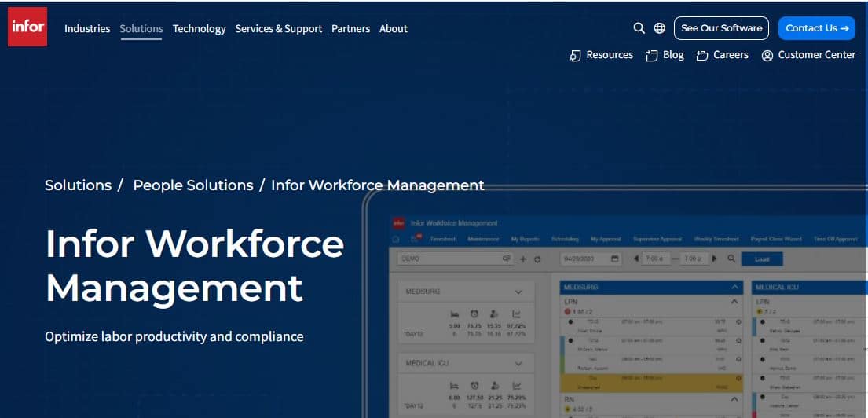Click the chart icon in MEDSURG card

[517, 314]
